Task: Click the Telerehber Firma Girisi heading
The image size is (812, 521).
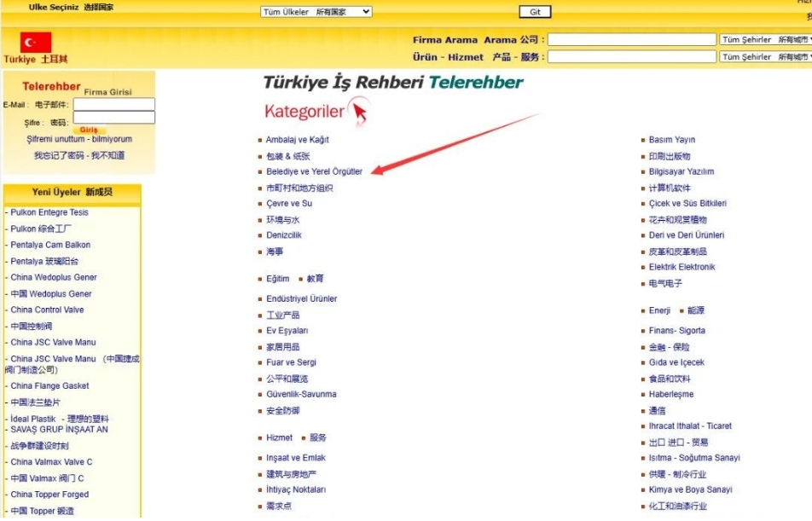Action: [77, 88]
